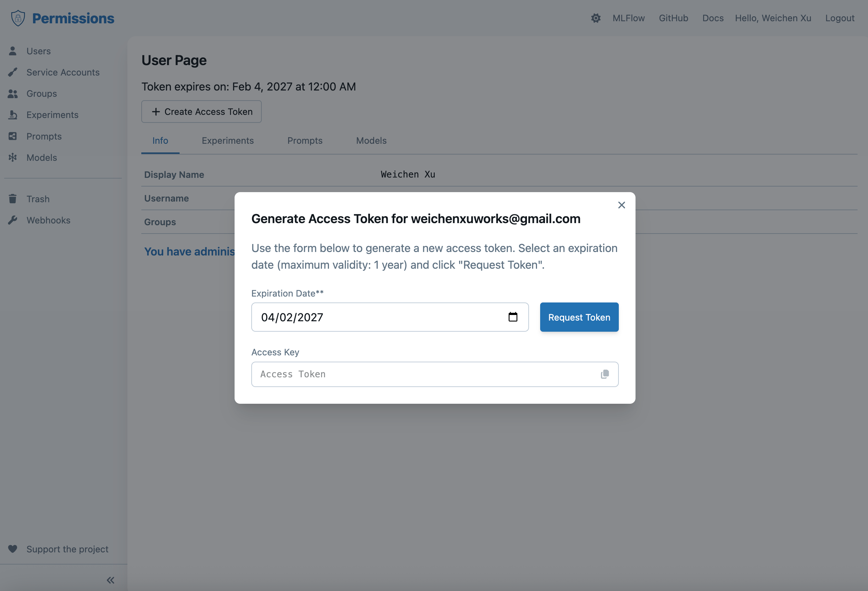Click the Permissions shield logo

pyautogui.click(x=17, y=17)
